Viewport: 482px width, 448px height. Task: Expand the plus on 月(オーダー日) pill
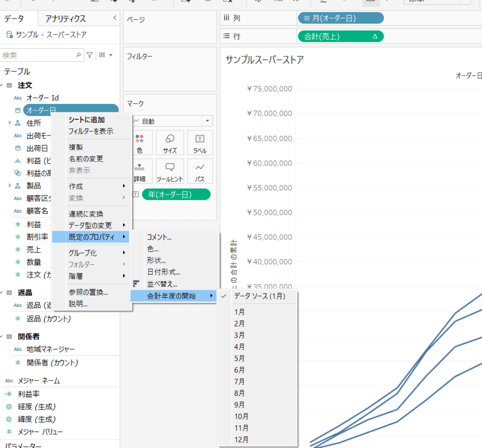(x=307, y=18)
